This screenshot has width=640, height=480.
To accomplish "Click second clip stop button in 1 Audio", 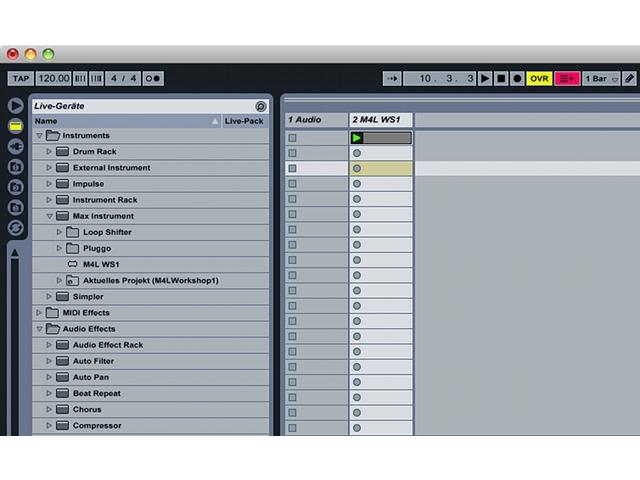I will click(x=292, y=153).
